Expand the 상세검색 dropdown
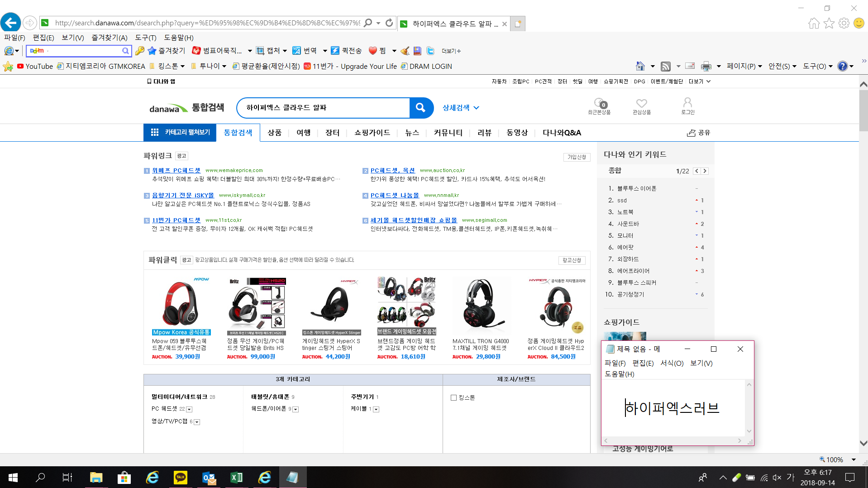This screenshot has height=488, width=868. [x=460, y=108]
